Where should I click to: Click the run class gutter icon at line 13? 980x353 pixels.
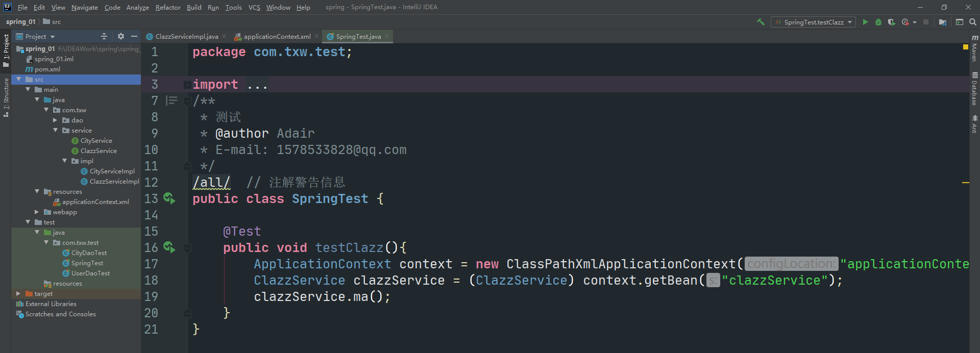coord(169,198)
